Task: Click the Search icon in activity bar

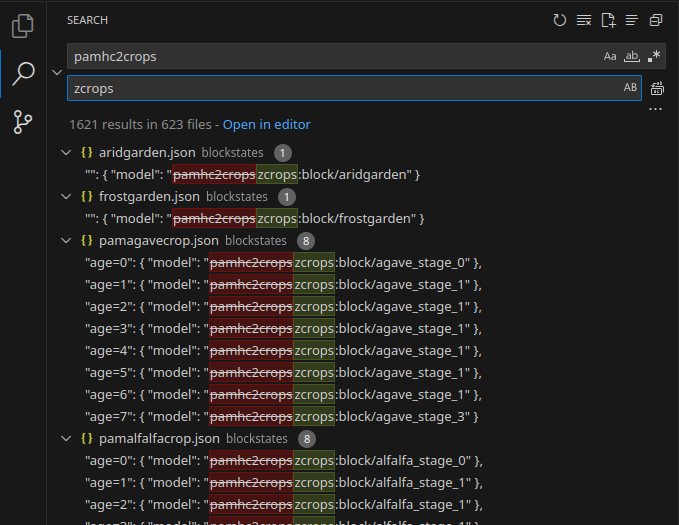Action: click(x=22, y=74)
